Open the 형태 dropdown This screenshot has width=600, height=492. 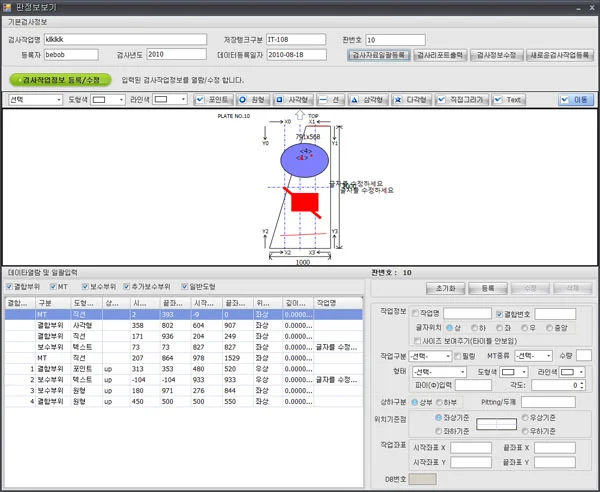click(x=439, y=372)
